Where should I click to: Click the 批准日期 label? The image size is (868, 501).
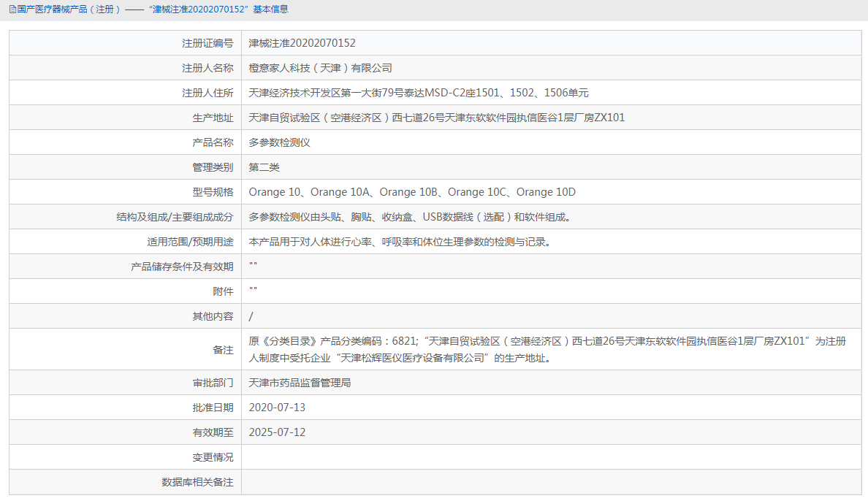click(x=213, y=408)
